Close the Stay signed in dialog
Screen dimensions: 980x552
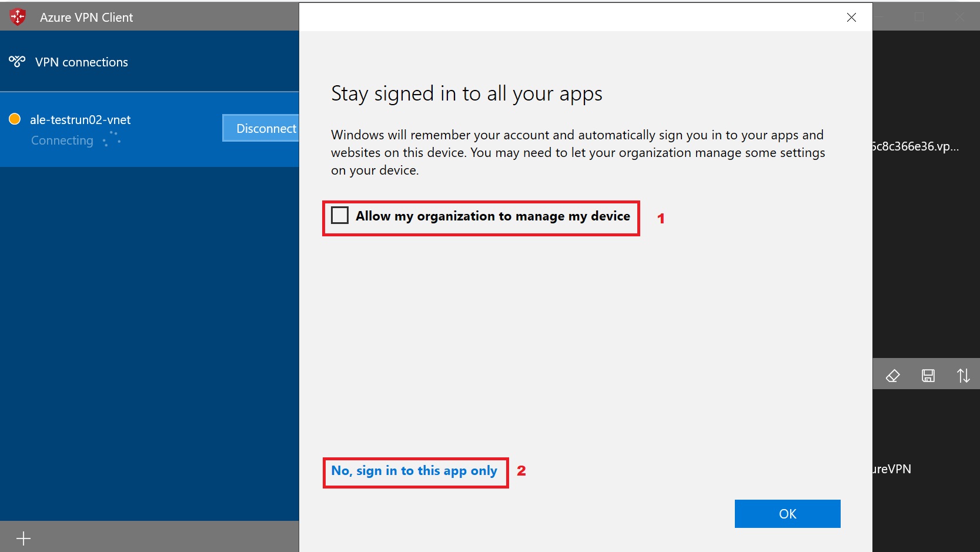[x=851, y=18]
